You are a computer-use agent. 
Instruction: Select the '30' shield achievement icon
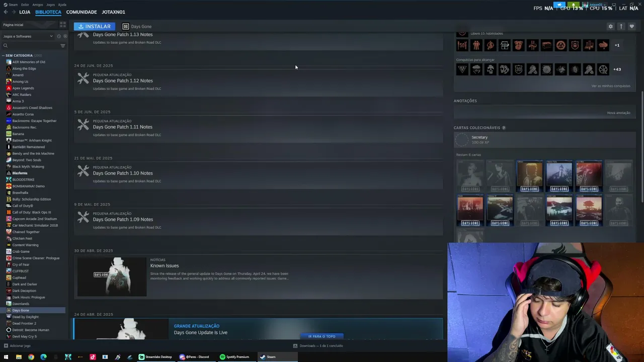coord(519,69)
